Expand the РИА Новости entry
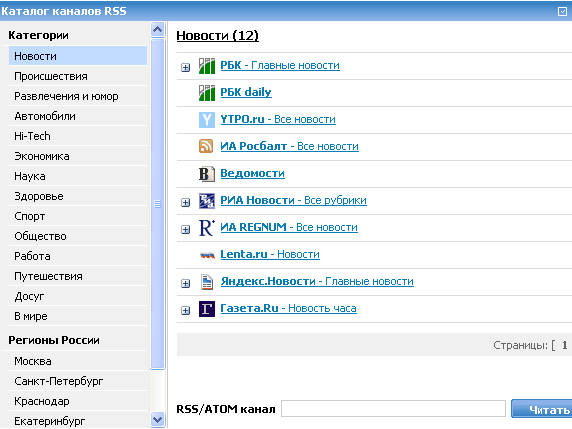 click(x=186, y=202)
